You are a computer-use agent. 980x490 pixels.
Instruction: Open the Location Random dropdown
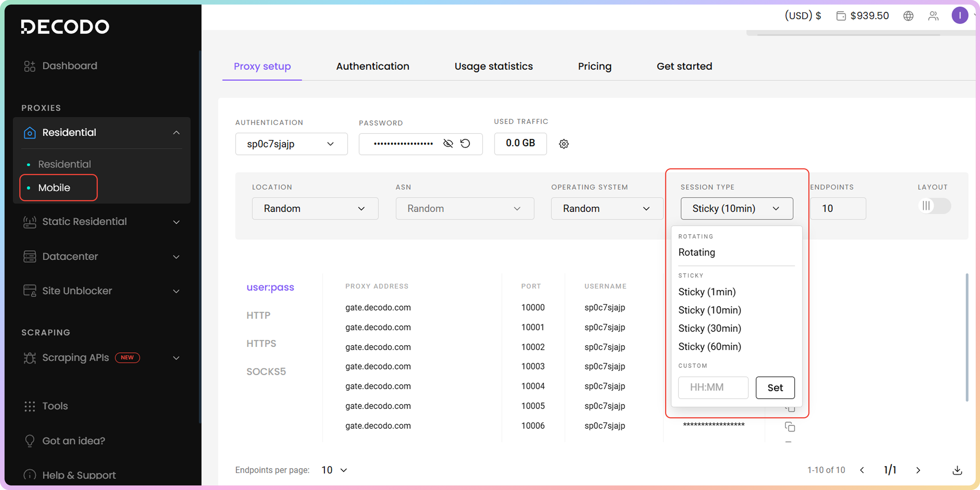[315, 209]
